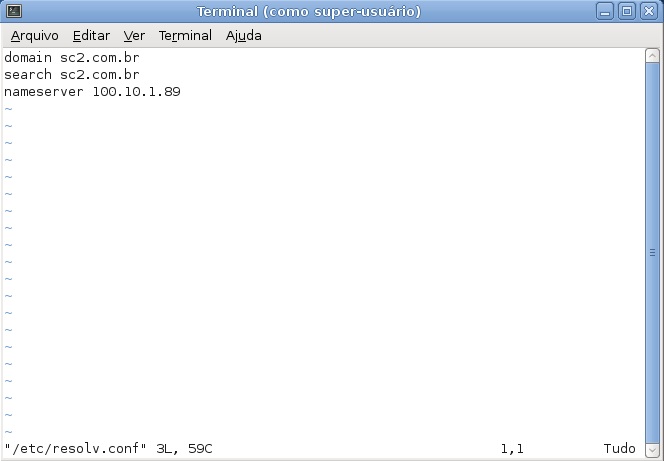This screenshot has height=461, width=664.
Task: Open the Editar menu
Action: [91, 36]
